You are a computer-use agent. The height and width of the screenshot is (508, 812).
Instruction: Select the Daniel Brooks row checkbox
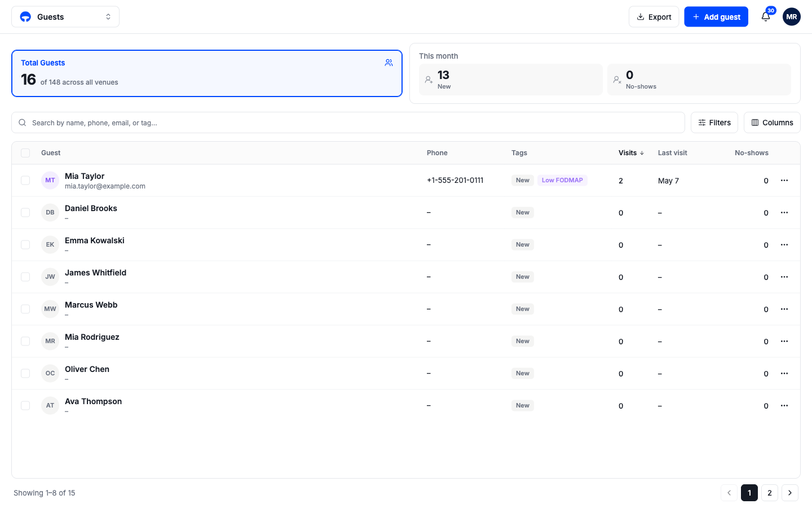click(x=25, y=213)
